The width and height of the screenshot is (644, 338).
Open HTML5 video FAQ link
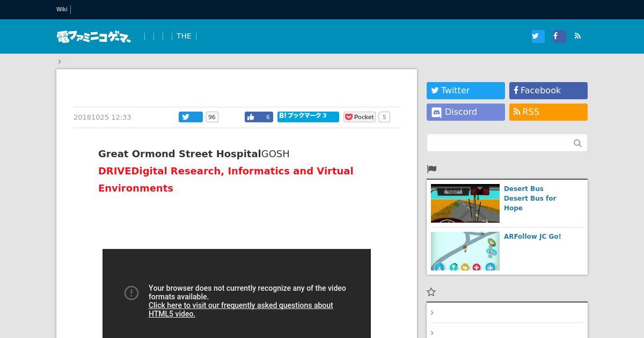(x=241, y=310)
